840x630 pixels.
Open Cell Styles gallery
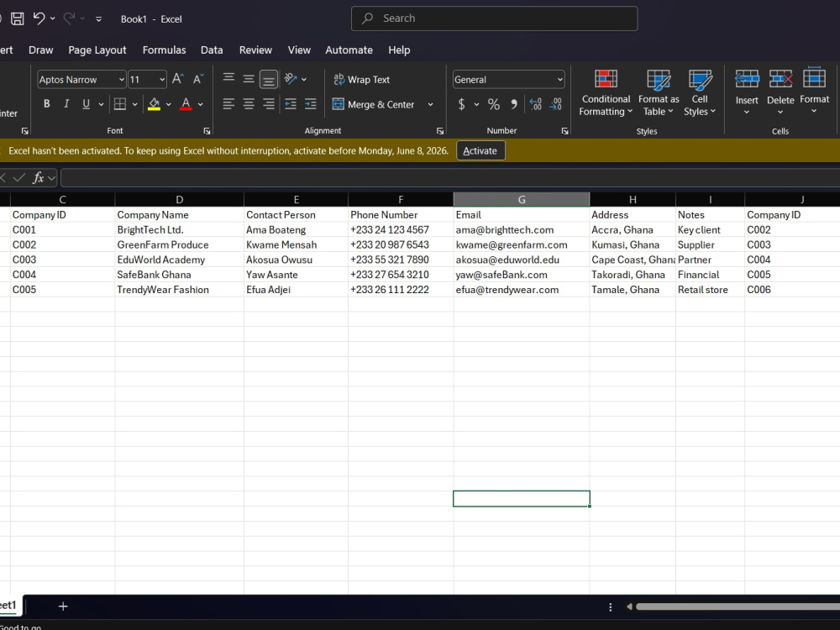click(x=700, y=93)
